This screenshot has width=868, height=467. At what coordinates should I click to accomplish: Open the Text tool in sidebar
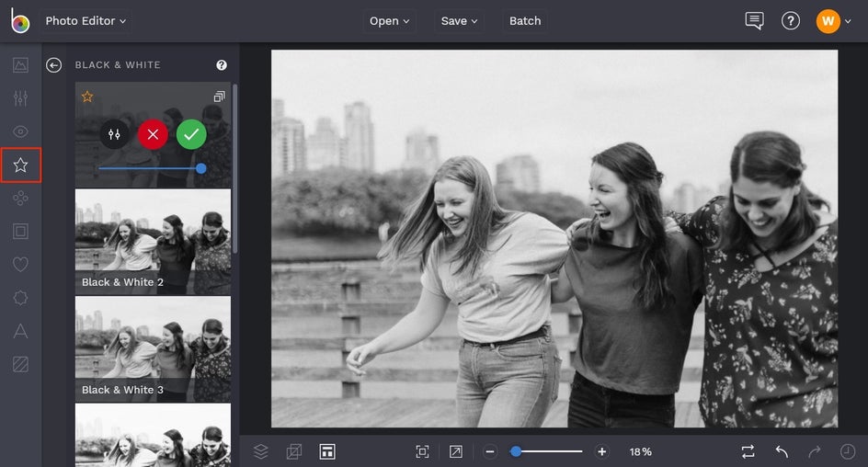20,331
